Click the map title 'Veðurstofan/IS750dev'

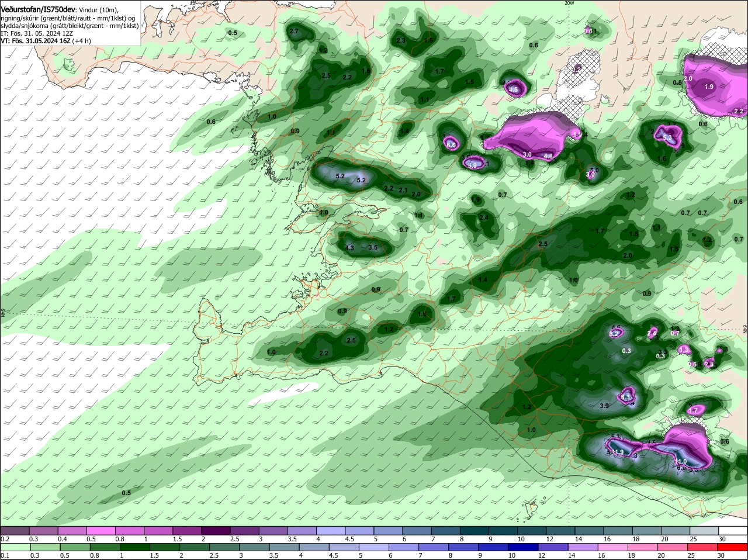pyautogui.click(x=37, y=10)
